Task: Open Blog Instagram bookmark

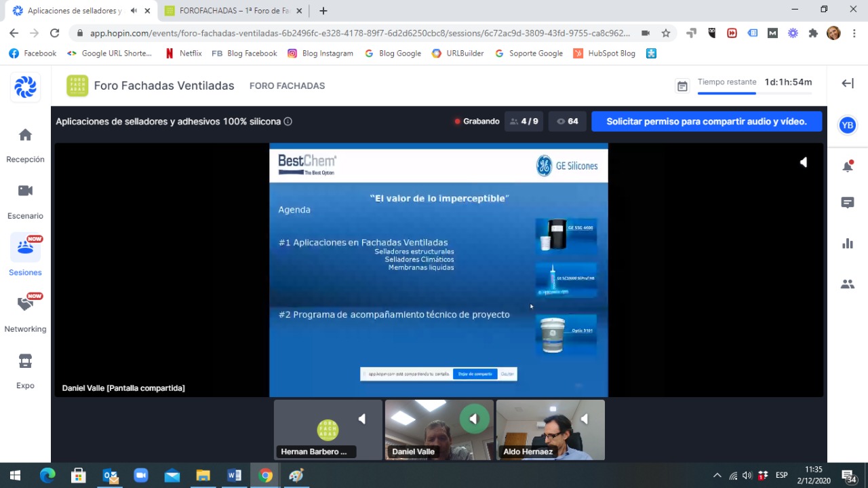Action: (320, 53)
